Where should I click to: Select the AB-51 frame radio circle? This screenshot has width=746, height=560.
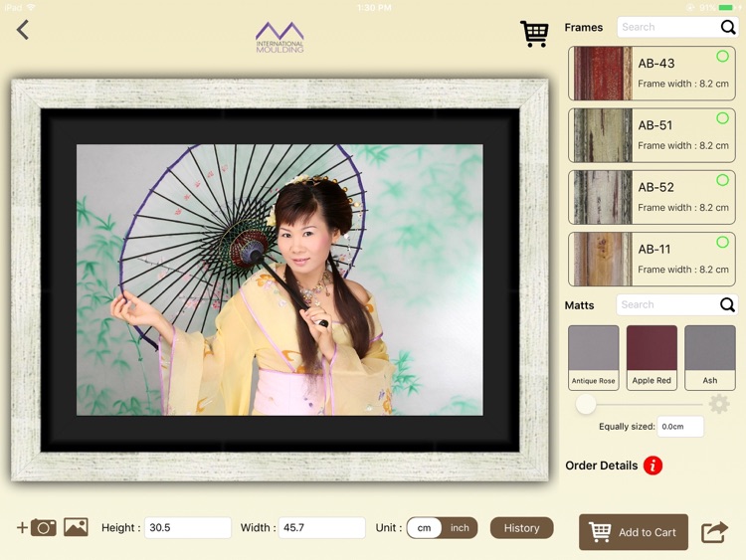tap(722, 118)
